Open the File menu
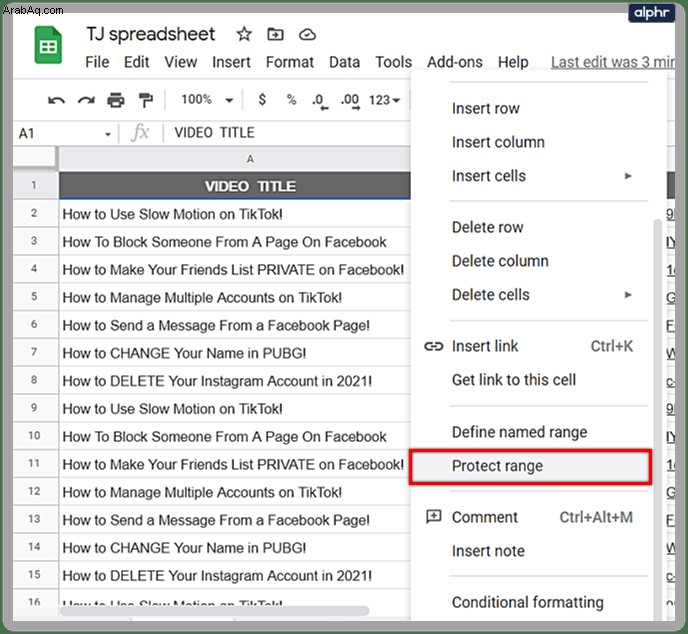The width and height of the screenshot is (688, 634). coord(97,62)
